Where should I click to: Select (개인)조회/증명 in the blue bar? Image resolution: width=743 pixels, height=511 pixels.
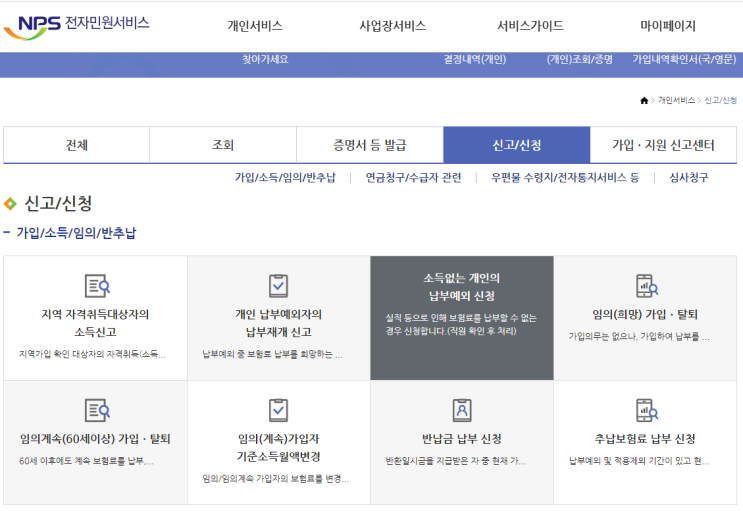580,59
